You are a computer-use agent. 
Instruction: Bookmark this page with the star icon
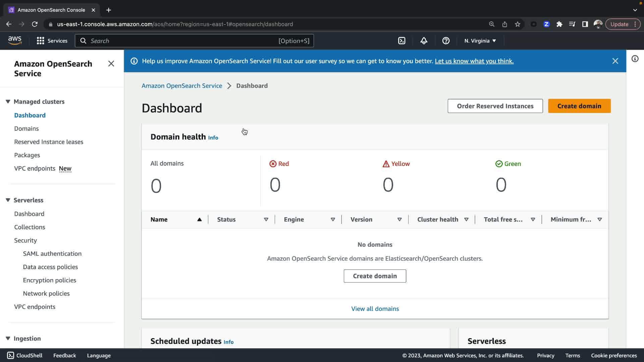point(518,24)
